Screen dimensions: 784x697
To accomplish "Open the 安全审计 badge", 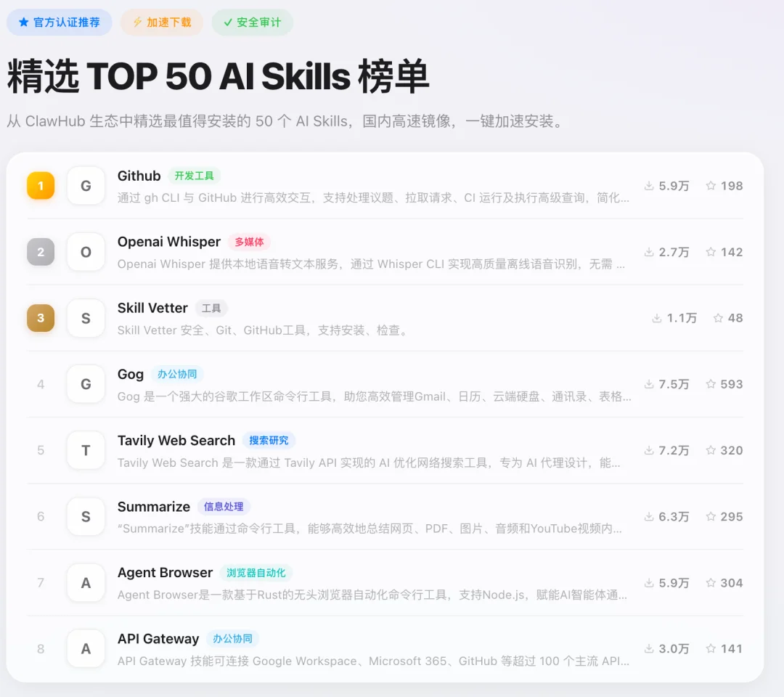I will click(252, 23).
